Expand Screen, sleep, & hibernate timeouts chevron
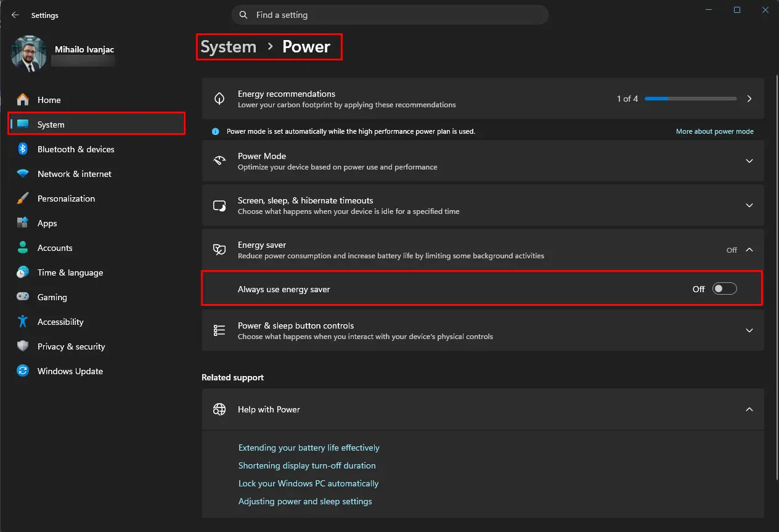The image size is (779, 532). click(x=749, y=205)
